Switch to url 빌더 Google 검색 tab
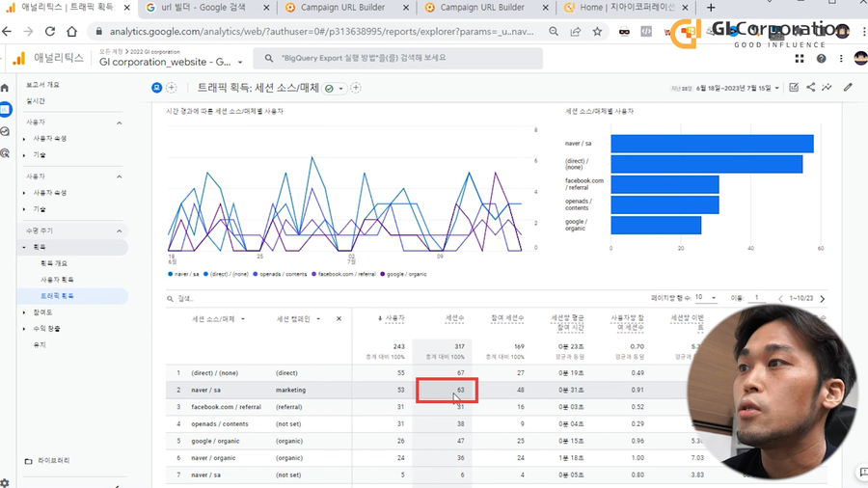 point(203,8)
